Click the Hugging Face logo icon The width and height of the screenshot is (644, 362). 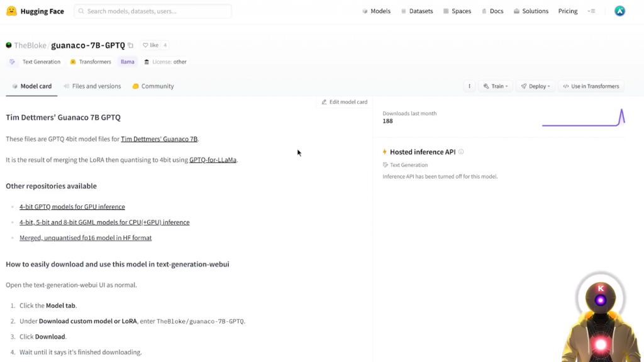pos(11,11)
